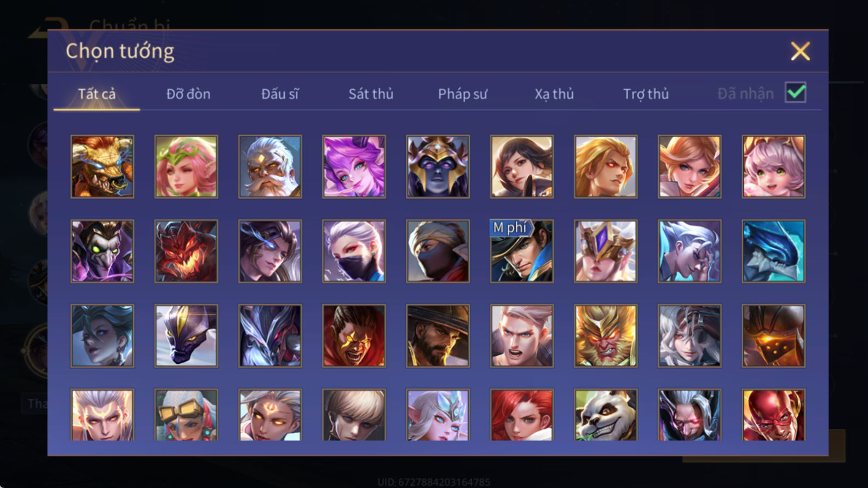
Task: Choose the white-bearded old man hero
Action: point(270,166)
